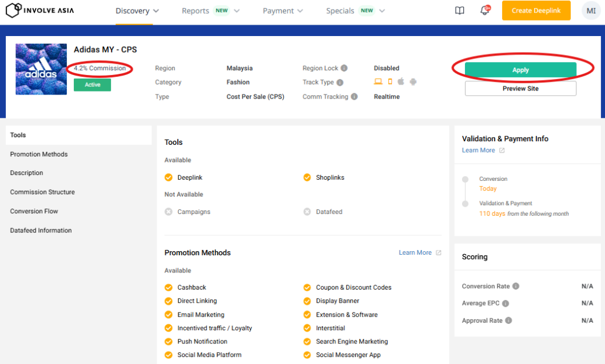Image resolution: width=605 pixels, height=364 pixels.
Task: Click the Track Type info icon
Action: 340,82
